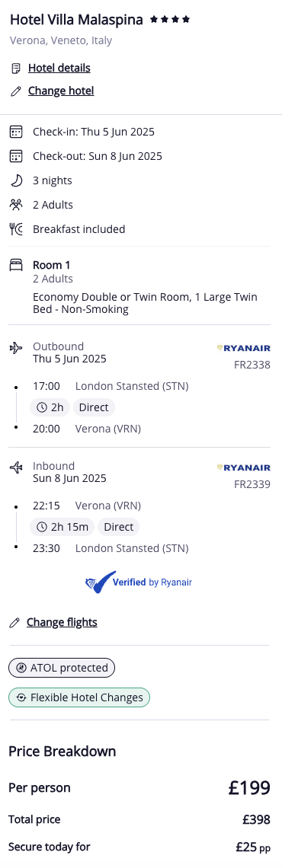The width and height of the screenshot is (282, 868).
Task: Select the Change hotel link
Action: click(x=61, y=91)
